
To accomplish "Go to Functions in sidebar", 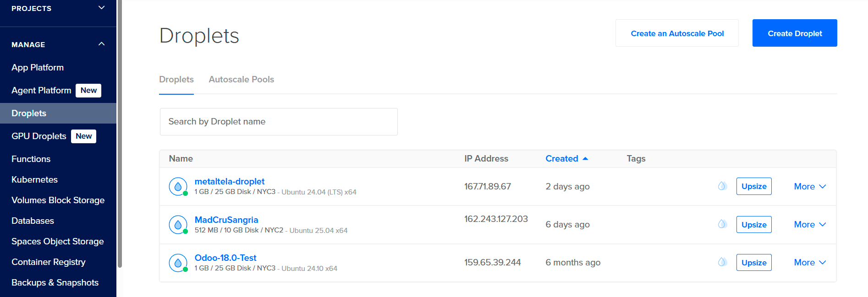I will coord(31,159).
